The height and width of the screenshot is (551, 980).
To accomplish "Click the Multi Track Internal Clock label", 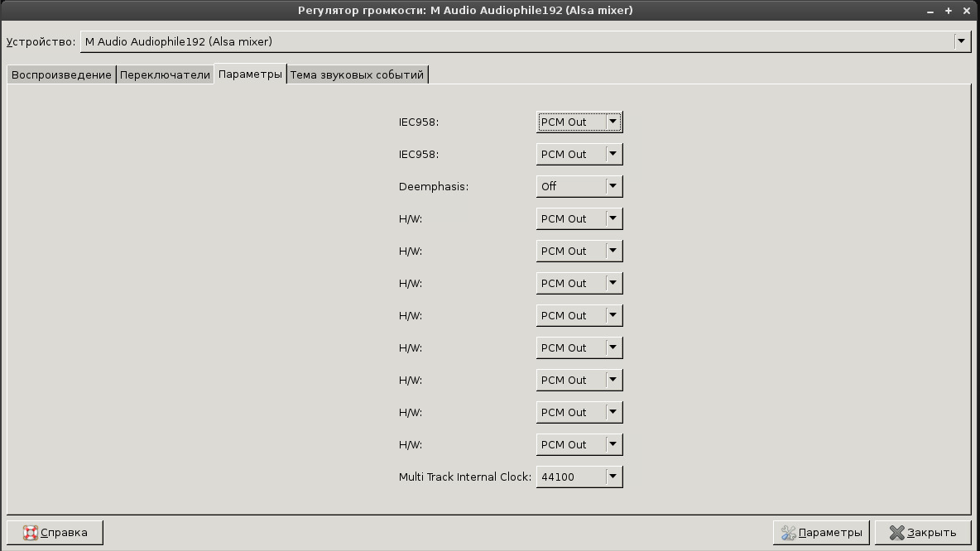I will [x=465, y=477].
